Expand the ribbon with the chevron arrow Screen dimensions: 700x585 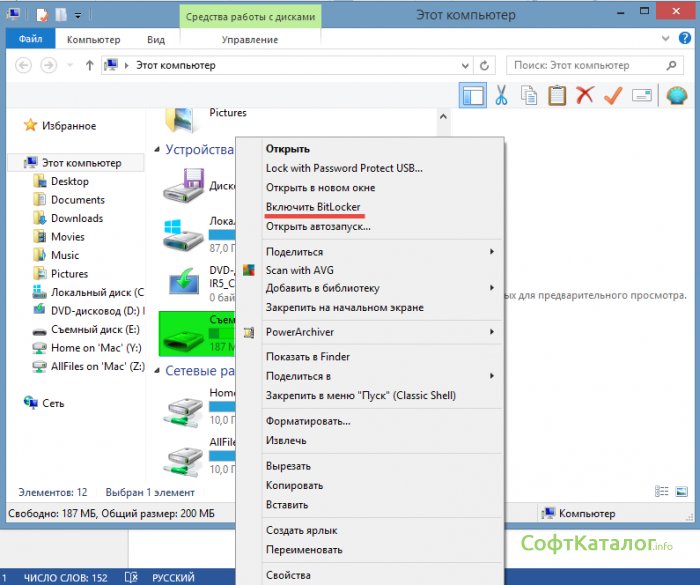[667, 40]
